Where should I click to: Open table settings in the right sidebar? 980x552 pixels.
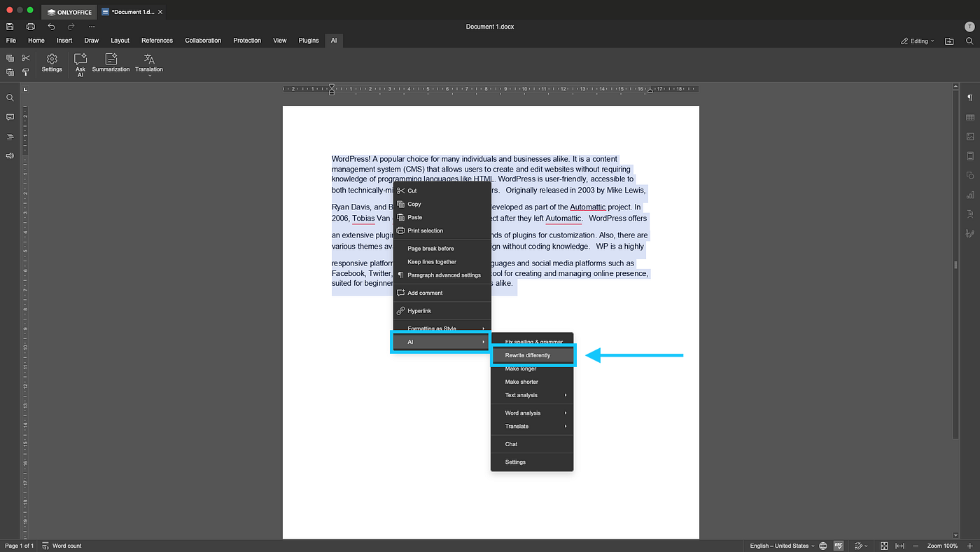coord(969,117)
